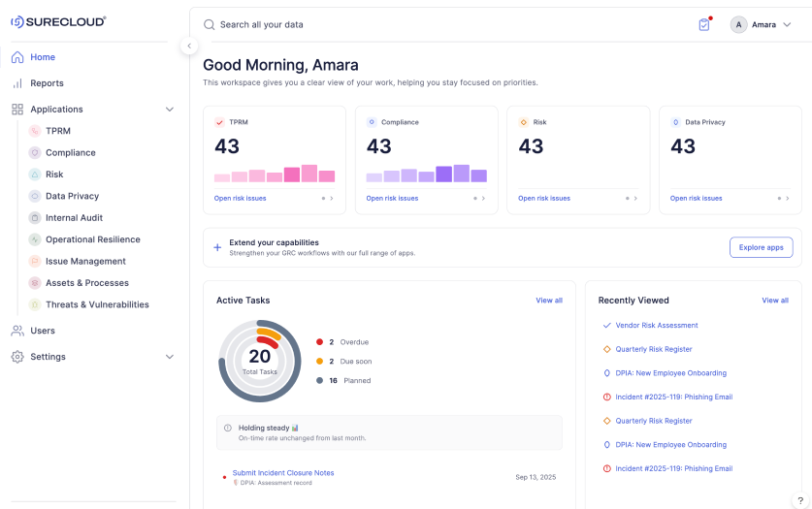Collapse the sidebar with the arrow toggle
The image size is (812, 509).
tap(189, 46)
